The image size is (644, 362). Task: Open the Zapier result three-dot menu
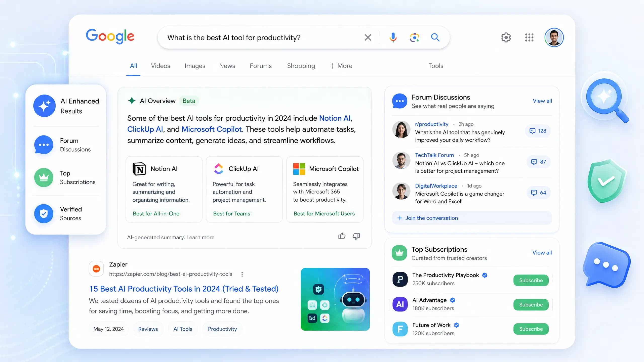coord(242,274)
